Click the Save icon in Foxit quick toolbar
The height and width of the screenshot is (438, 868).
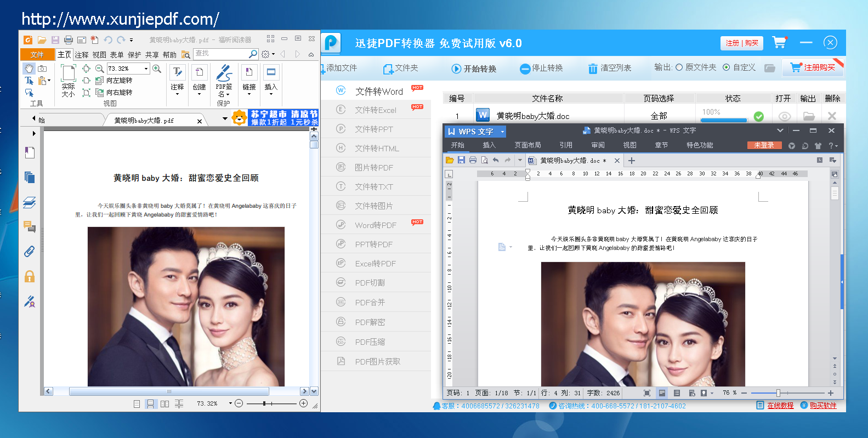(x=55, y=40)
